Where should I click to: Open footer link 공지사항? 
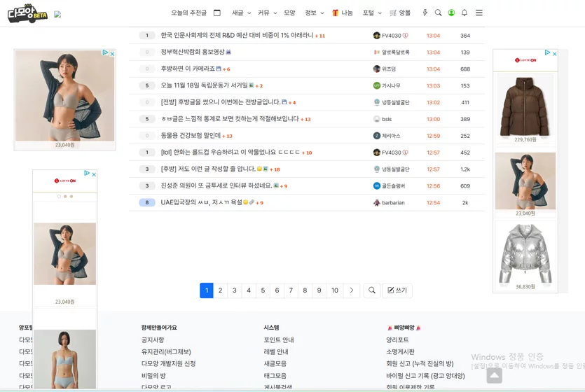(153, 339)
